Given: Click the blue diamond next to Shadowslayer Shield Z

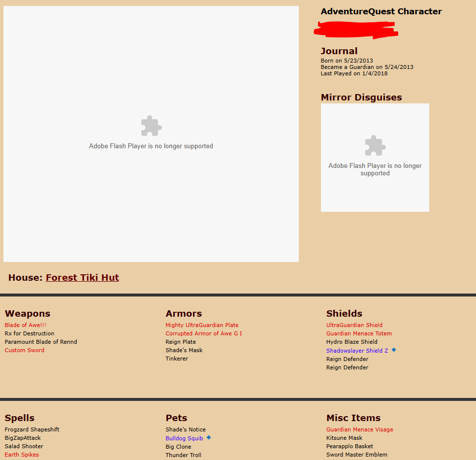Looking at the screenshot, I should coord(394,350).
